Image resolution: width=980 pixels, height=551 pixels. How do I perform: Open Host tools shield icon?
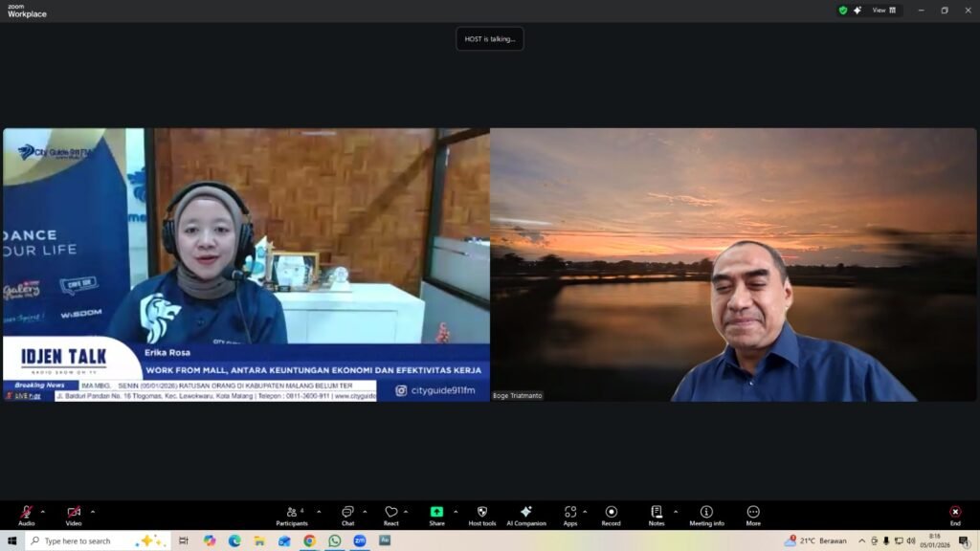tap(482, 513)
